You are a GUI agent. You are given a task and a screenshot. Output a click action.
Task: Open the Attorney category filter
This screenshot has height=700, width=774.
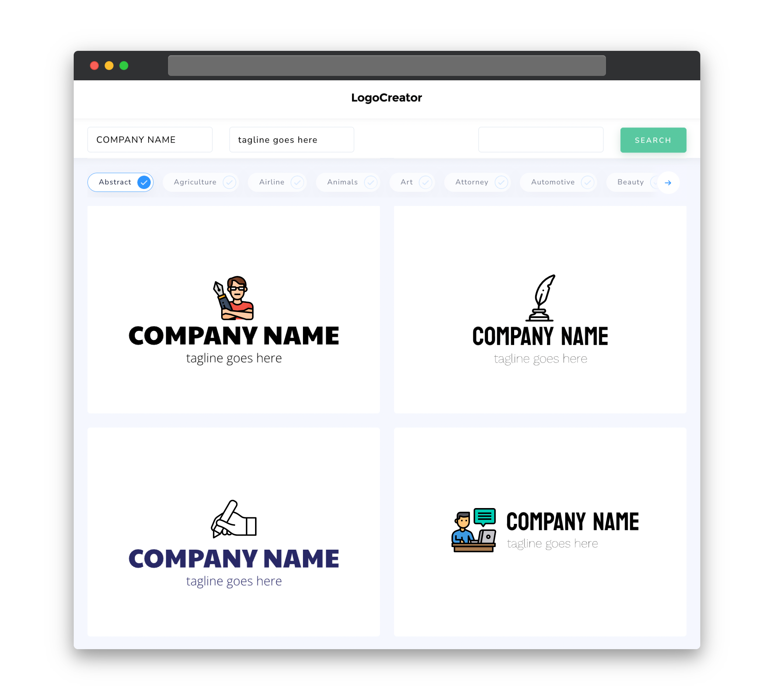(479, 183)
